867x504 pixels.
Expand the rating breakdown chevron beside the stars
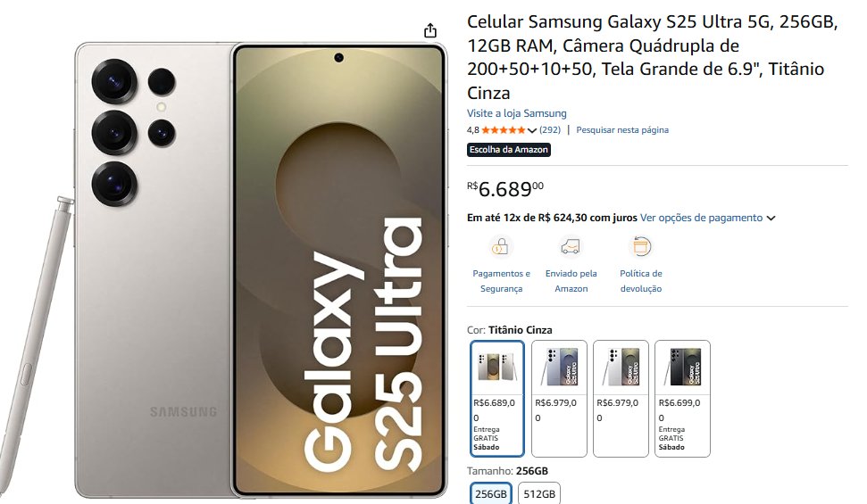click(533, 130)
